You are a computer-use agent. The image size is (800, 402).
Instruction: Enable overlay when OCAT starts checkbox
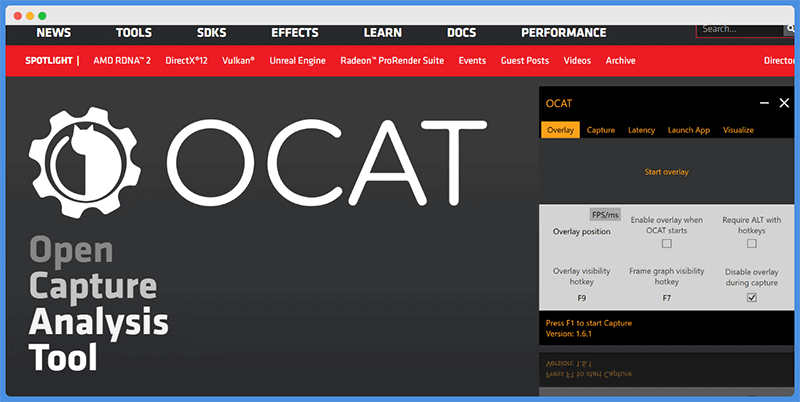click(x=666, y=244)
